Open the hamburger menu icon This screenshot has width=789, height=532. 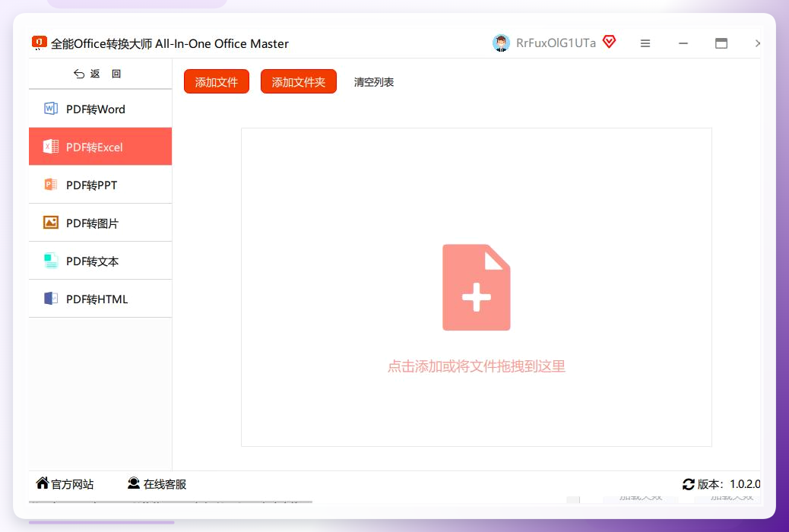[x=645, y=44]
